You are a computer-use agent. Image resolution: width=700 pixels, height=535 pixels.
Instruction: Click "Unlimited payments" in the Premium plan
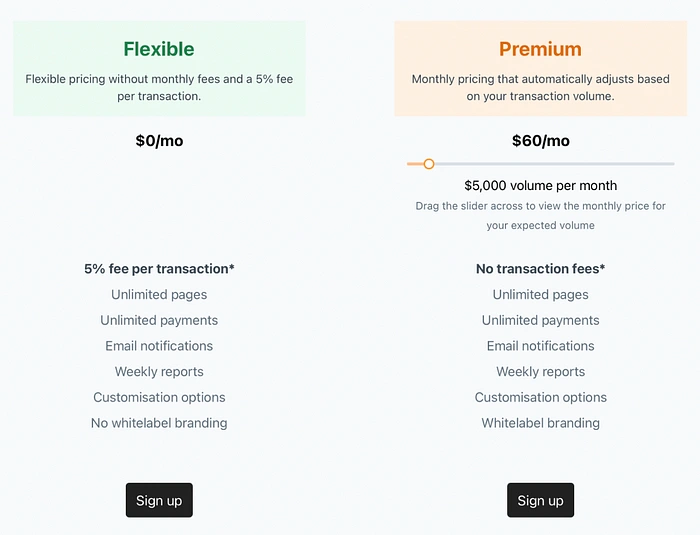[540, 320]
